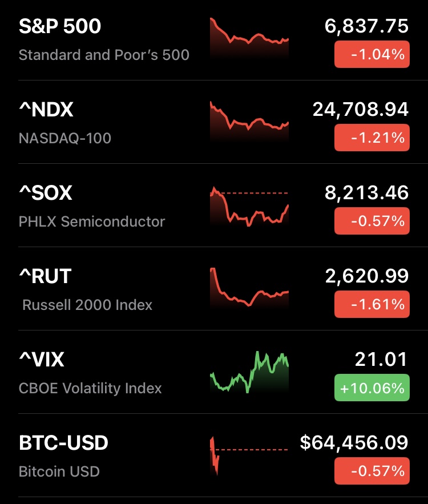Select the ^NDX ticker symbol
Screen dimensions: 428x504
click(46, 110)
